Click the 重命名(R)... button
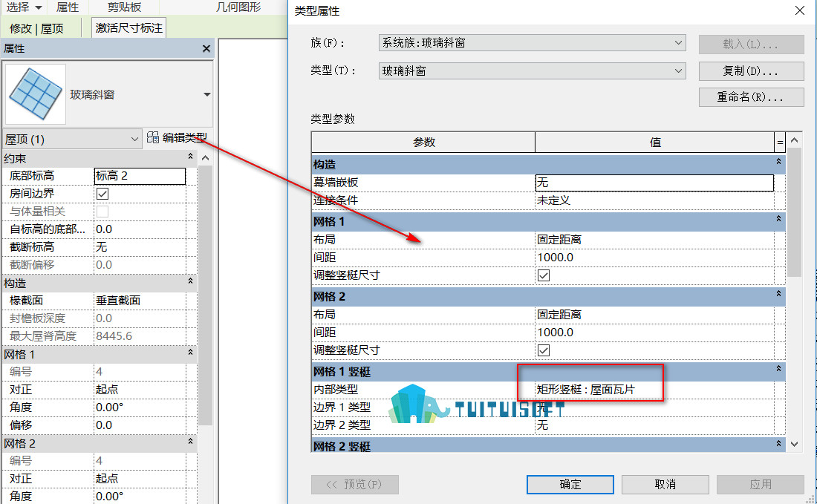This screenshot has width=817, height=504. pyautogui.click(x=752, y=96)
